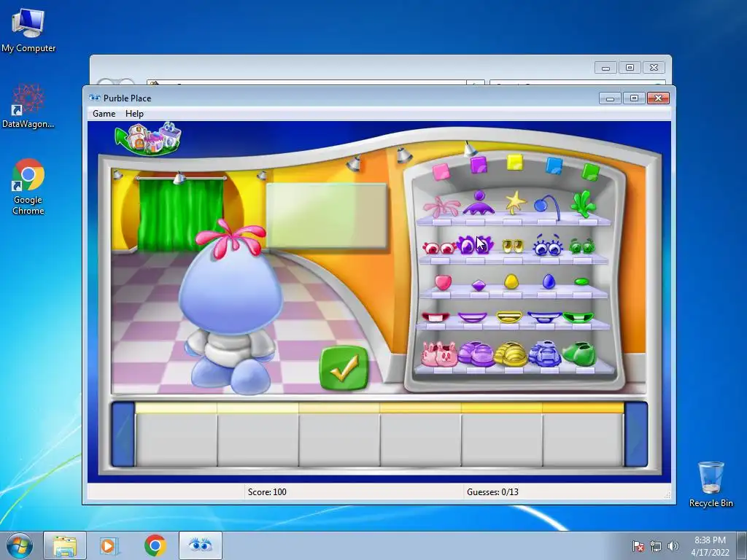Select the pink bunny slippers

pyautogui.click(x=439, y=355)
